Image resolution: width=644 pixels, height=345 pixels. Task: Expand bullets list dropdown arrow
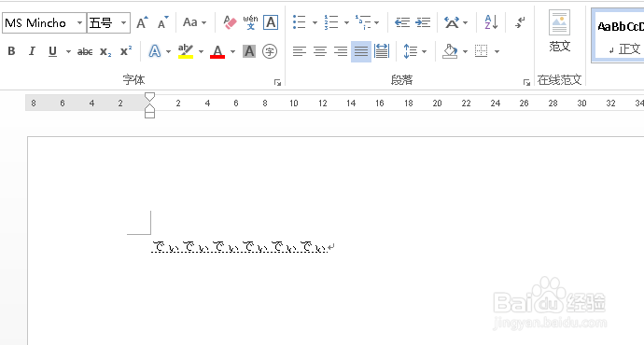(x=315, y=22)
